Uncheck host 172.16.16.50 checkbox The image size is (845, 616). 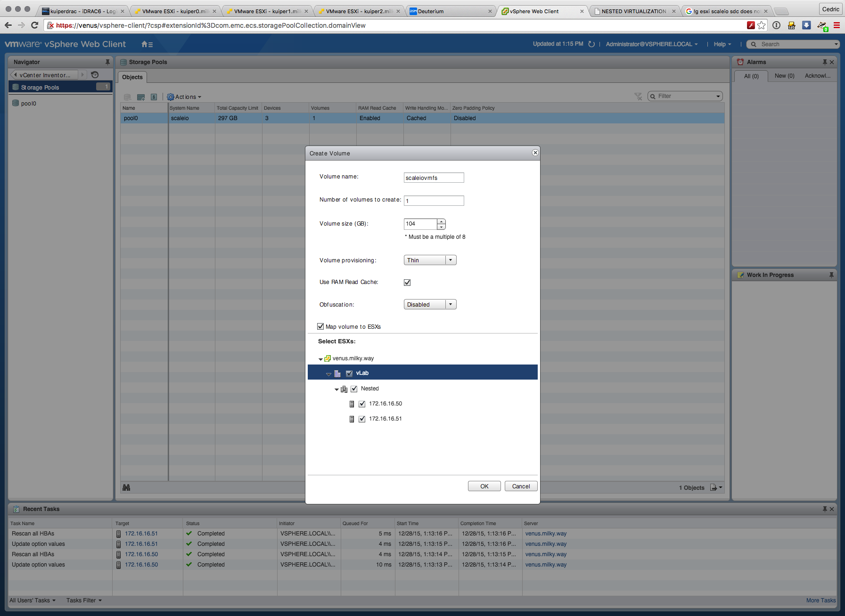coord(362,404)
